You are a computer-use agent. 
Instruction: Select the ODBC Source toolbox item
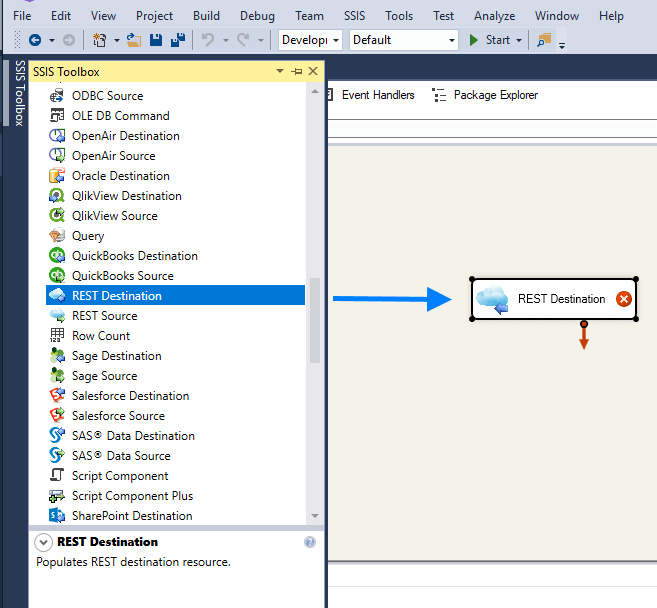pyautogui.click(x=107, y=96)
